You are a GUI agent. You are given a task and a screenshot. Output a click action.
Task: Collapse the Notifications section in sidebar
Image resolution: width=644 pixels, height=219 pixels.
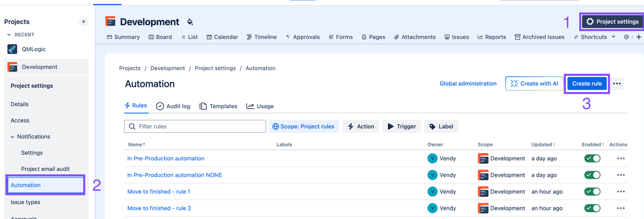pos(13,137)
